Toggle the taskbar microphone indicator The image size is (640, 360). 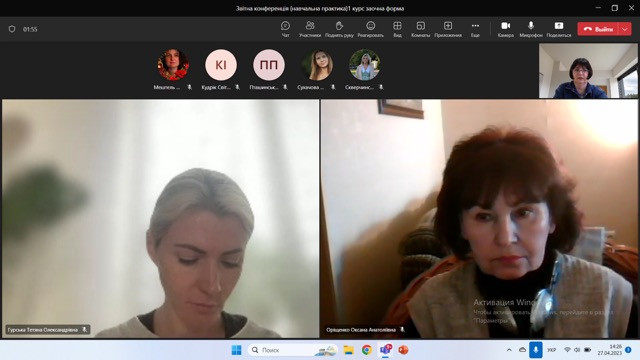pos(536,350)
